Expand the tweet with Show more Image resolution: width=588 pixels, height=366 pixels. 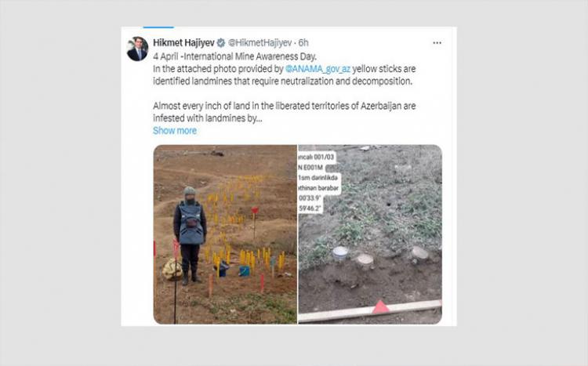[175, 131]
